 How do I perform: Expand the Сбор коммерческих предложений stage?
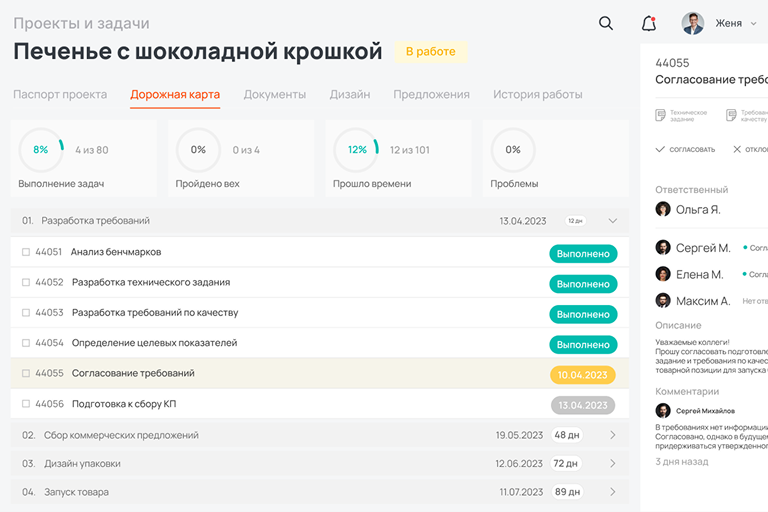pos(613,435)
